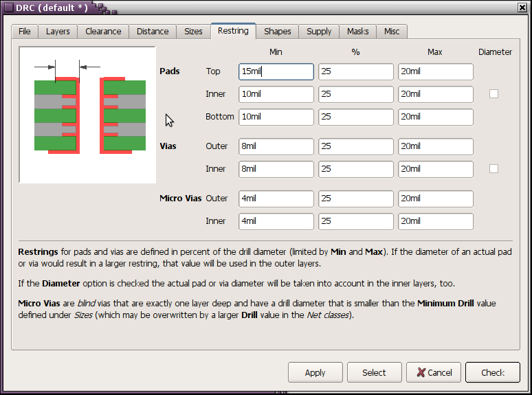The image size is (532, 395).
Task: Focus the Pads Top Min field
Action: (276, 71)
